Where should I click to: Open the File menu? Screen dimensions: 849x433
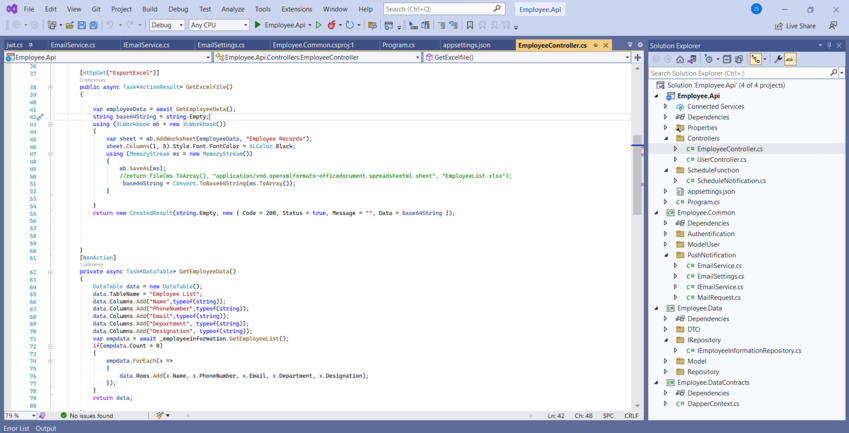[x=29, y=9]
